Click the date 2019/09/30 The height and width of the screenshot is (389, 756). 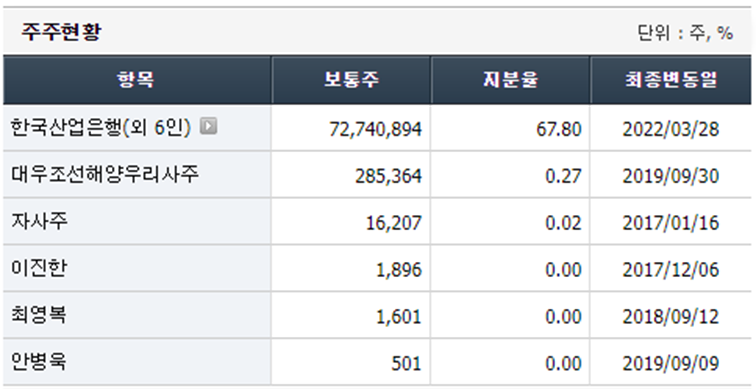pos(671,176)
